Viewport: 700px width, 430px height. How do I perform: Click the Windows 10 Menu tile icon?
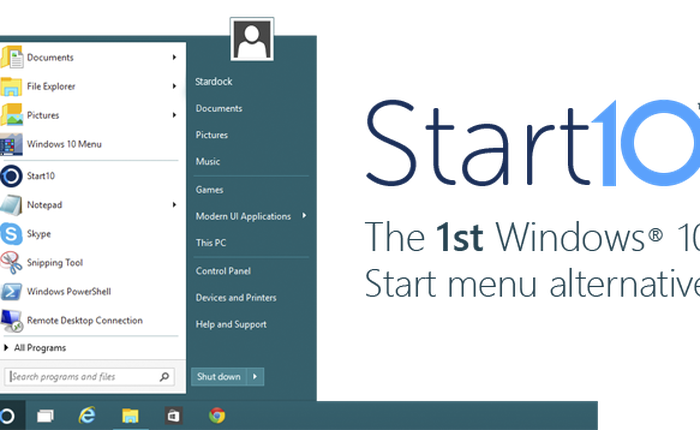(x=11, y=144)
